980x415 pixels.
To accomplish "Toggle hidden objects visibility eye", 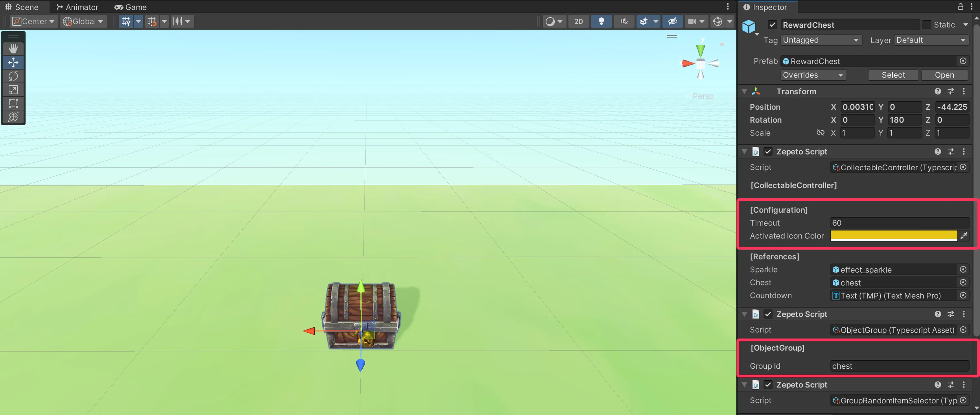I will [x=673, y=21].
